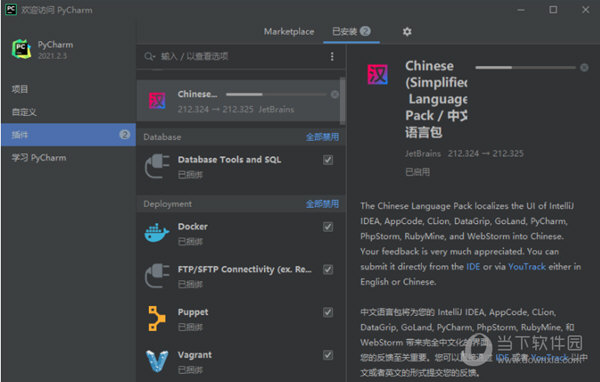Click JetBrains vendor name in details panel
The width and height of the screenshot is (600, 382).
(x=423, y=153)
